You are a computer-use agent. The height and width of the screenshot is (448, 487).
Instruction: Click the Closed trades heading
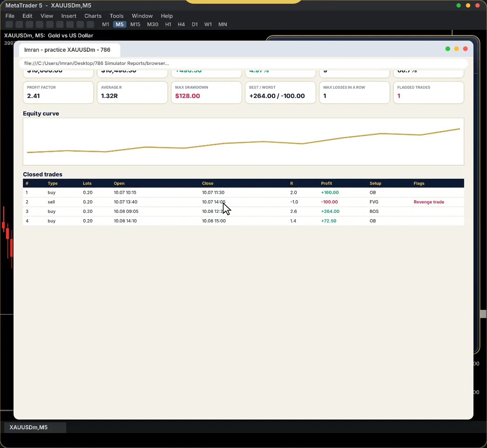point(42,174)
